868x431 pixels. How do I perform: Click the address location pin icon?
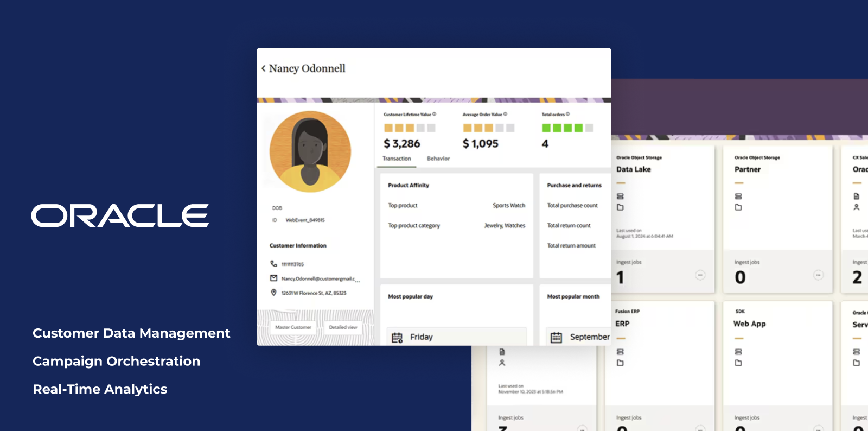(x=273, y=293)
